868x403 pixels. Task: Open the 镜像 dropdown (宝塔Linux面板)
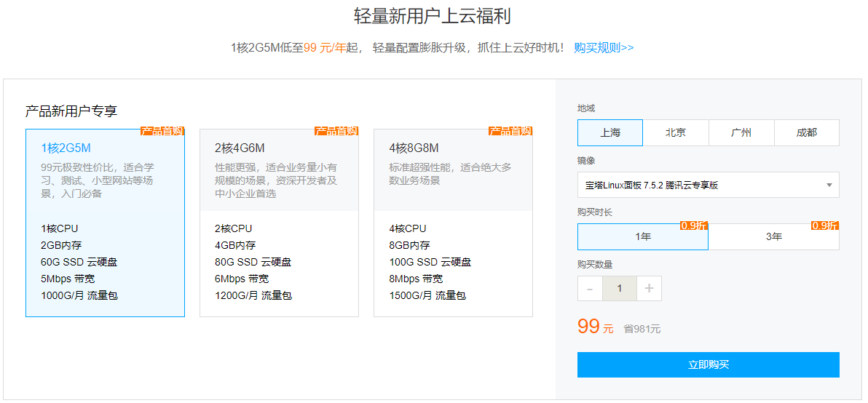click(x=709, y=185)
